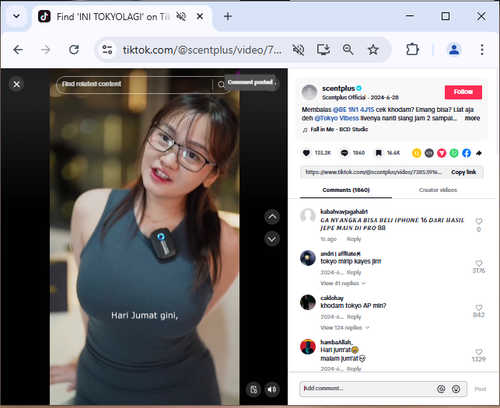Unmute tab via tab speaker icon

(x=181, y=16)
